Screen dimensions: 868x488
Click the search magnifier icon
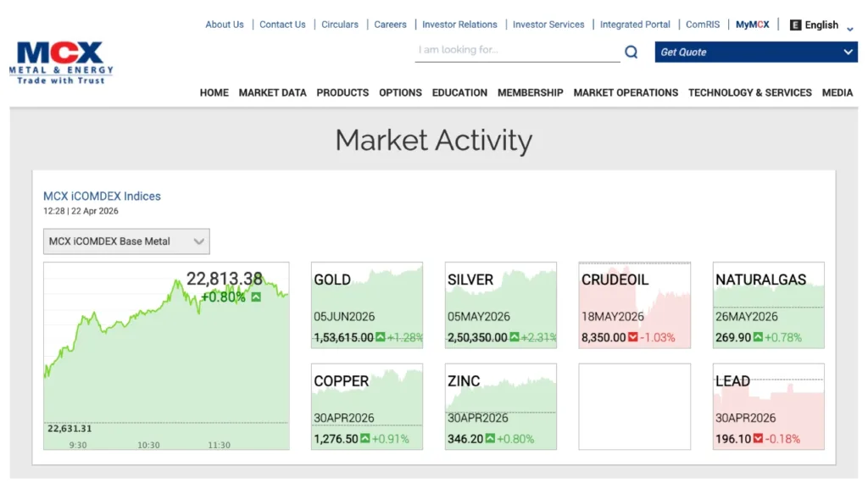631,53
